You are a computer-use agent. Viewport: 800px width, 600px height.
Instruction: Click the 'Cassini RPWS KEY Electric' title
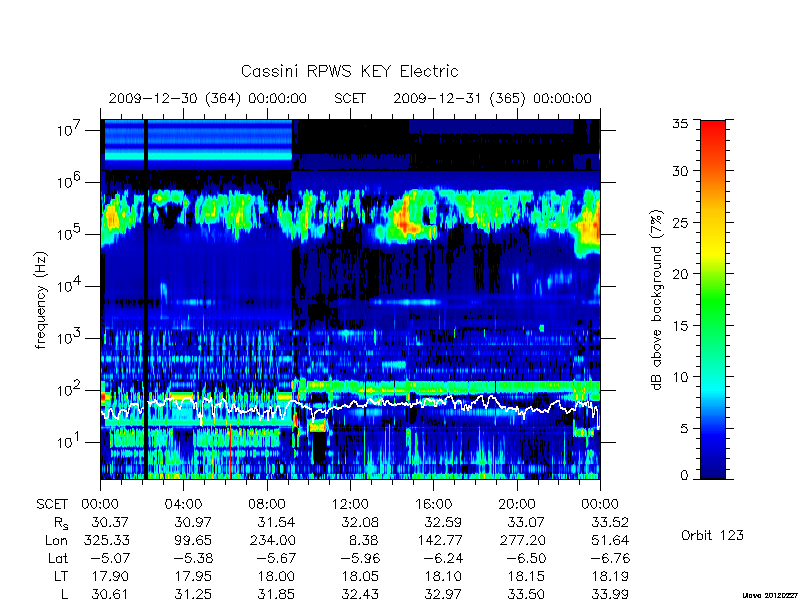(x=349, y=71)
